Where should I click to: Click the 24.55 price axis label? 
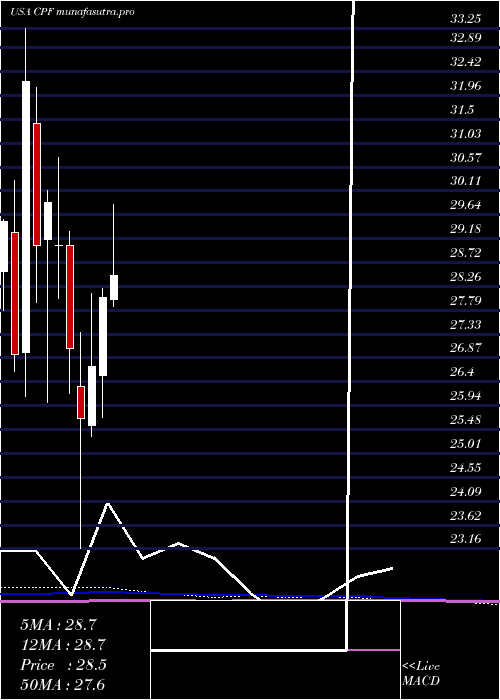pyautogui.click(x=465, y=468)
